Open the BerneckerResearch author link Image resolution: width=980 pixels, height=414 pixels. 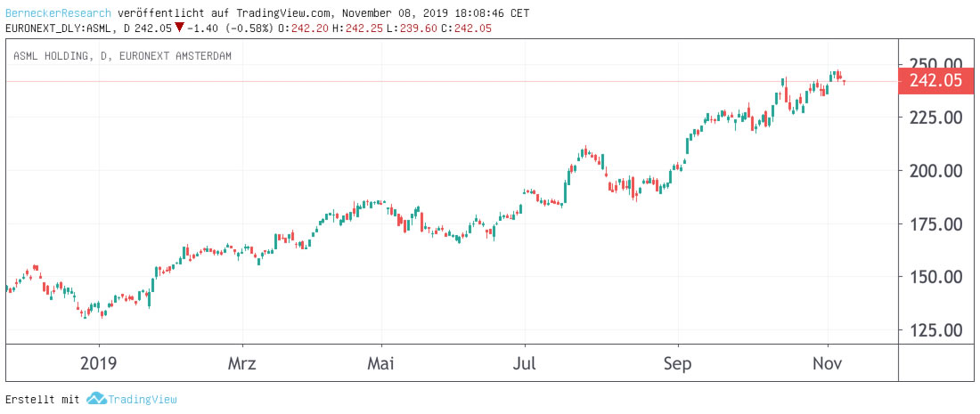click(x=59, y=13)
